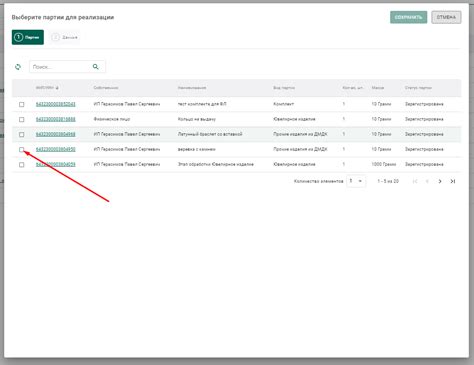This screenshot has height=365, width=474.
Task: Open batch link for 'Этап обработки Ювелирное изделие'
Action: [56, 164]
